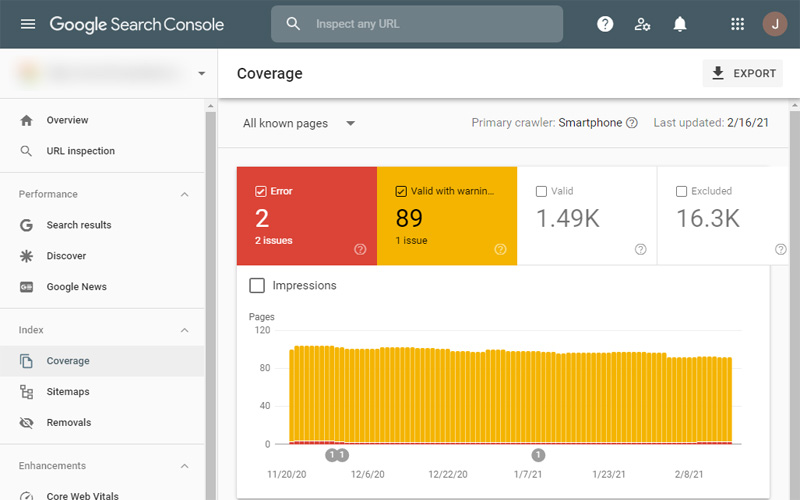Click help icon in Valid card
Image resolution: width=800 pixels, height=500 pixels.
tap(640, 249)
